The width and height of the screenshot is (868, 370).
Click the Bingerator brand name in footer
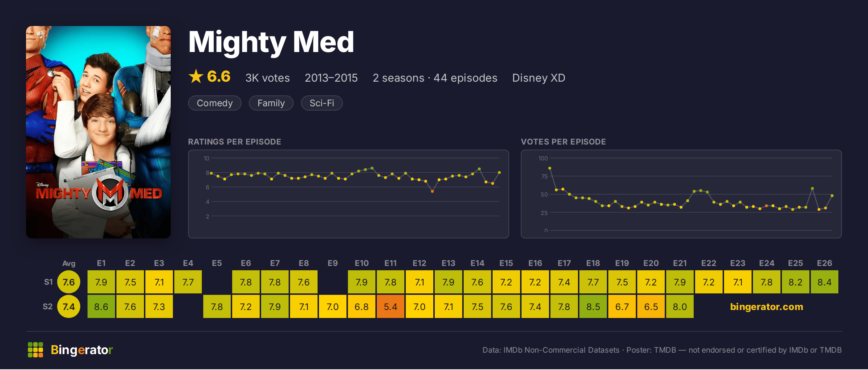click(x=82, y=350)
